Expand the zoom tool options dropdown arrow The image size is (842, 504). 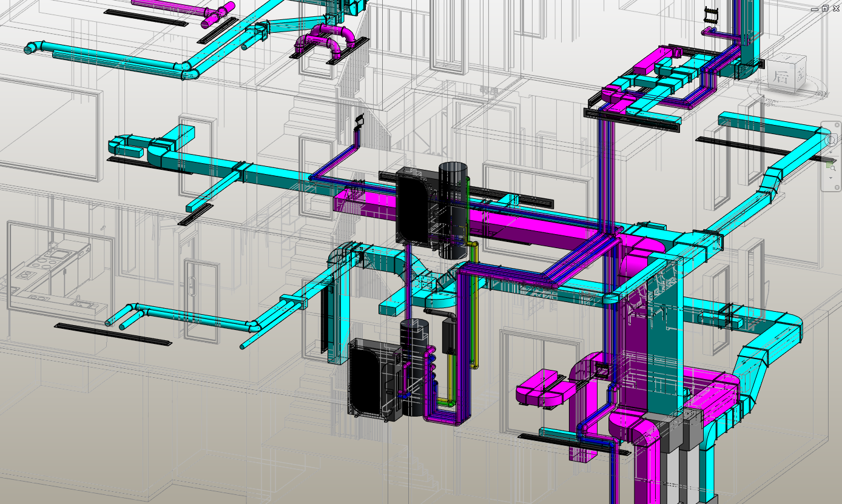[x=831, y=178]
